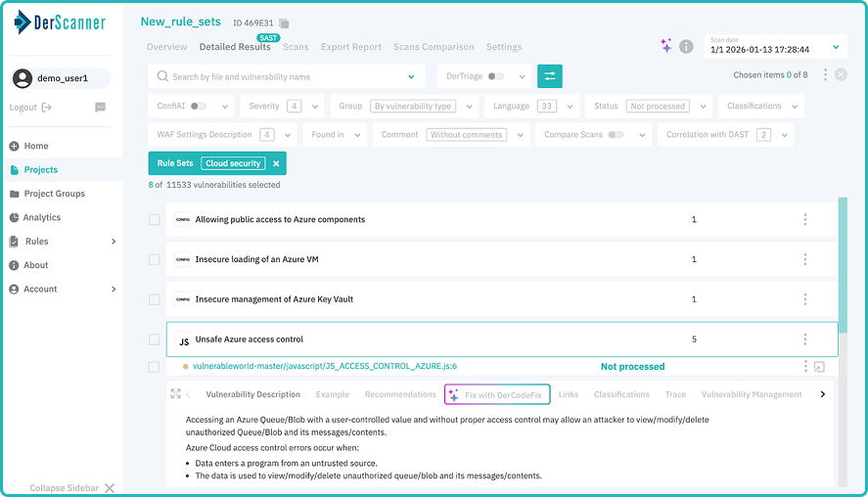Check the JS_ACCESS_CONTROL_AZURE.js:6 entry box

point(154,367)
